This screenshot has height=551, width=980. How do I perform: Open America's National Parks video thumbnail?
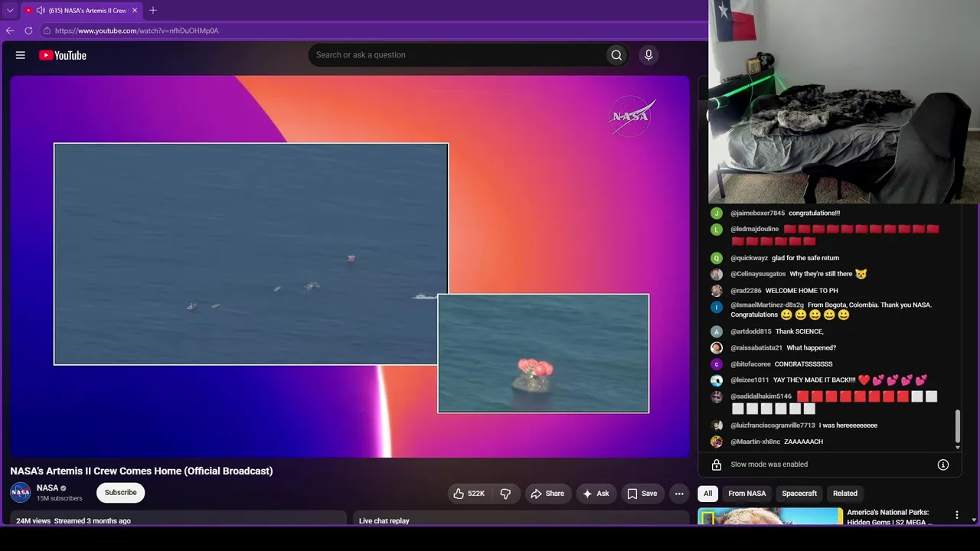770,517
